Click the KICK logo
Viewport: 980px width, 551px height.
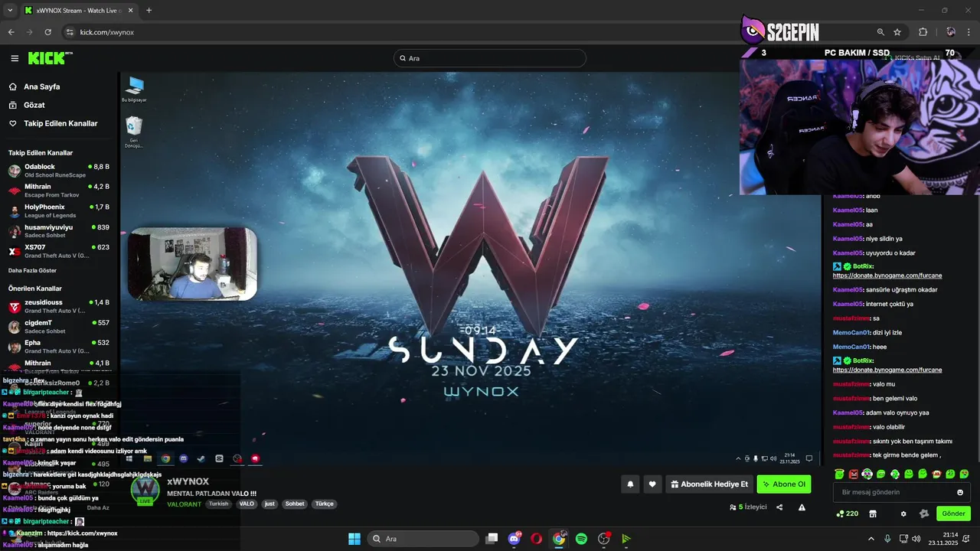click(50, 58)
